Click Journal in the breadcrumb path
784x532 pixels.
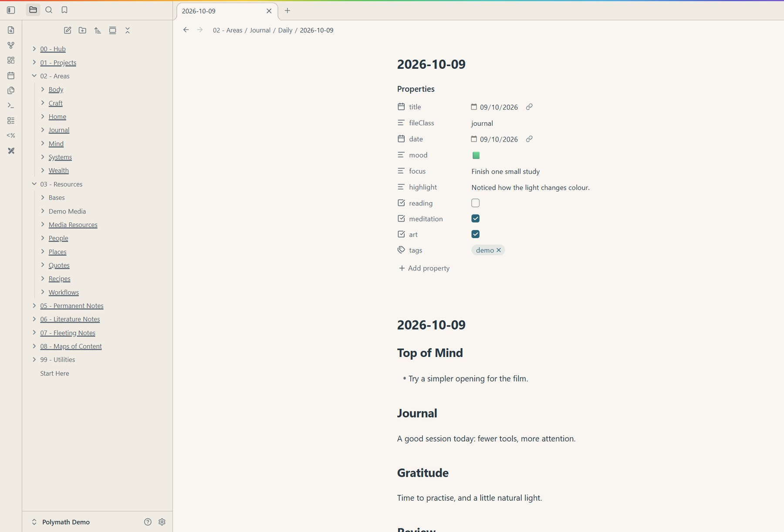click(x=260, y=30)
